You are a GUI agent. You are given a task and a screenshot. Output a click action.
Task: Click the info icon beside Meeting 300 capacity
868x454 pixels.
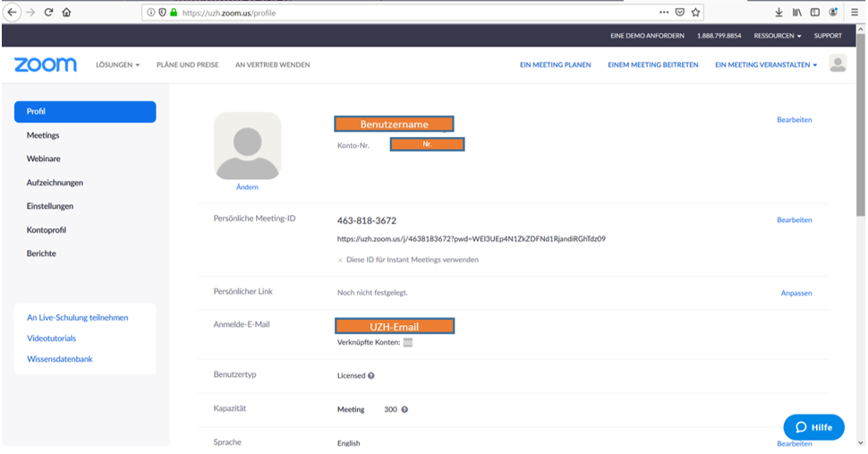pos(404,409)
